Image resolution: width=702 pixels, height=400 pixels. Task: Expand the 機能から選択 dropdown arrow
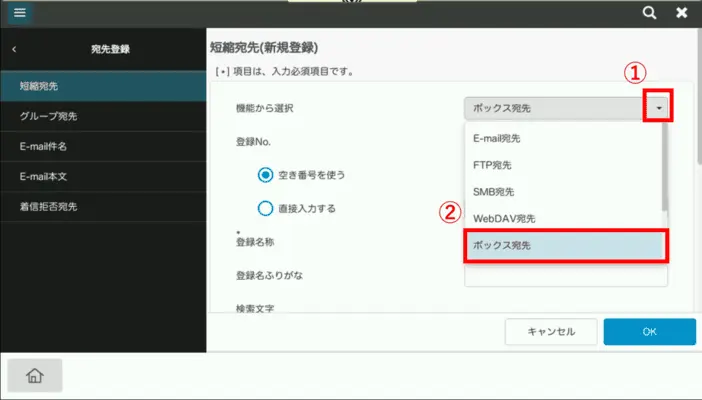click(658, 108)
